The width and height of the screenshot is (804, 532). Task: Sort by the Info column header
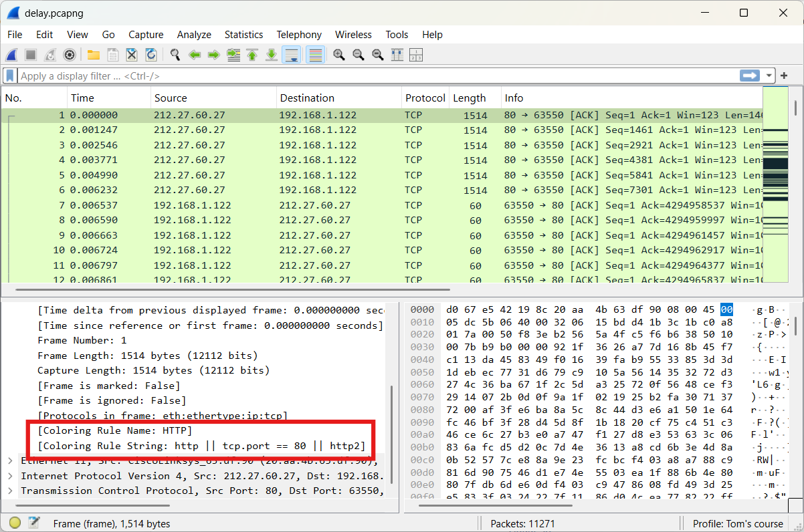[x=631, y=98]
